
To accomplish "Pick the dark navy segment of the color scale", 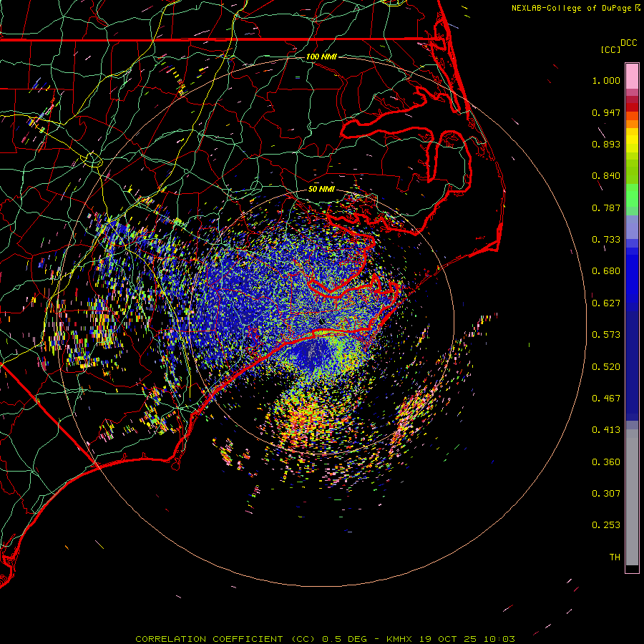I will coord(632,366).
